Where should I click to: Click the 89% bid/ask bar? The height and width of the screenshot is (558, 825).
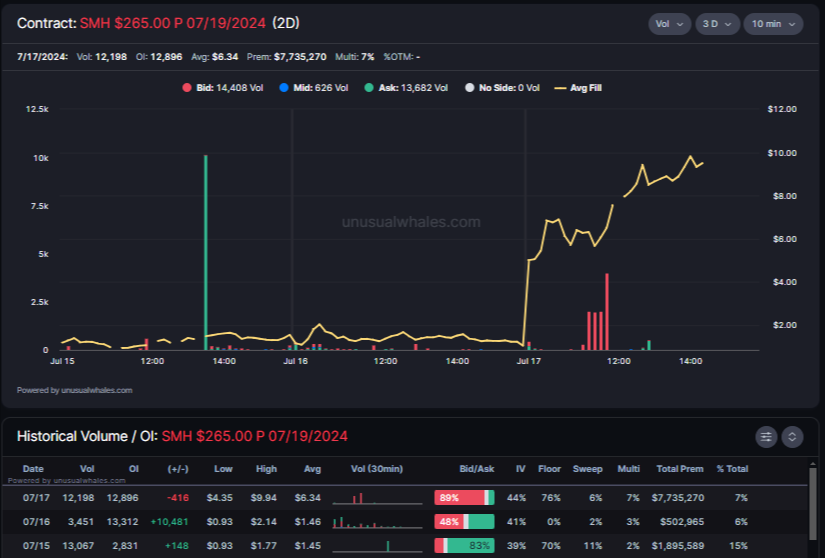click(464, 498)
